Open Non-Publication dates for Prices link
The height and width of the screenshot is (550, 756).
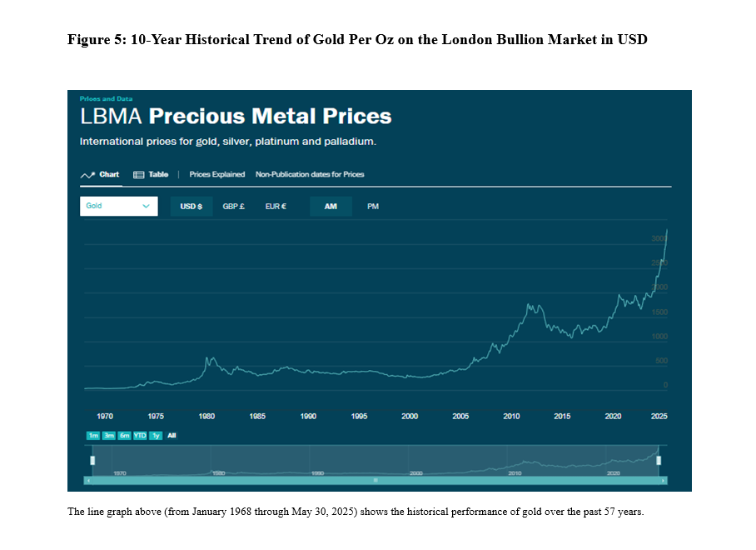(310, 175)
